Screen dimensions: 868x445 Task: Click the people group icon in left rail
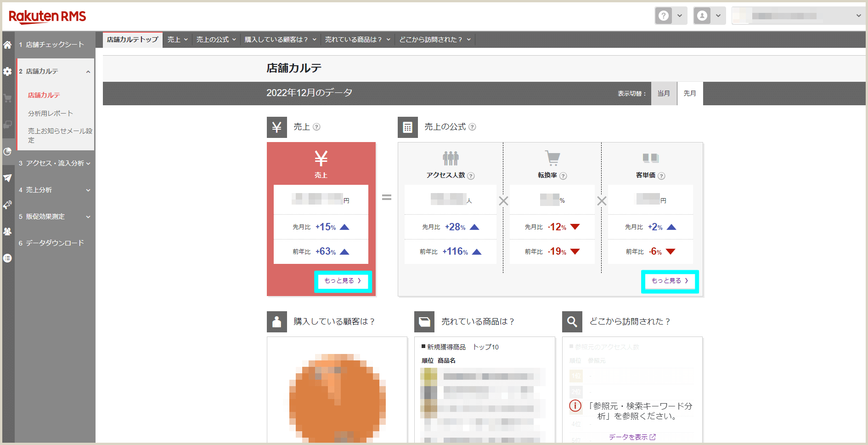(7, 232)
